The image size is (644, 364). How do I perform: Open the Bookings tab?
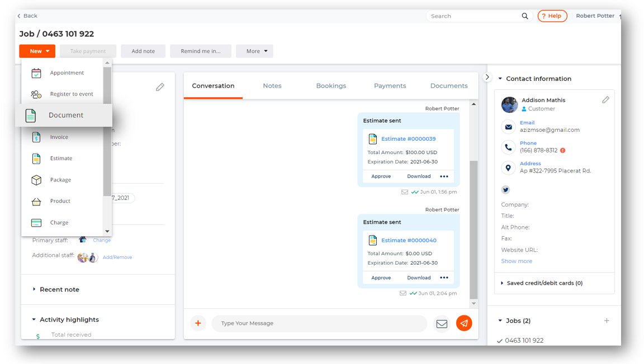click(x=331, y=86)
